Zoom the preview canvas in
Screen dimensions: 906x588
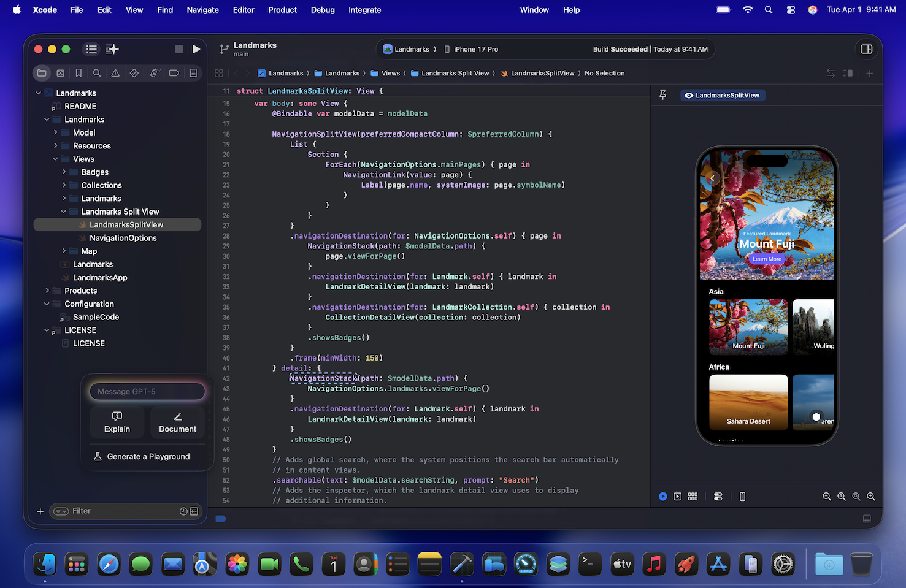click(x=871, y=497)
